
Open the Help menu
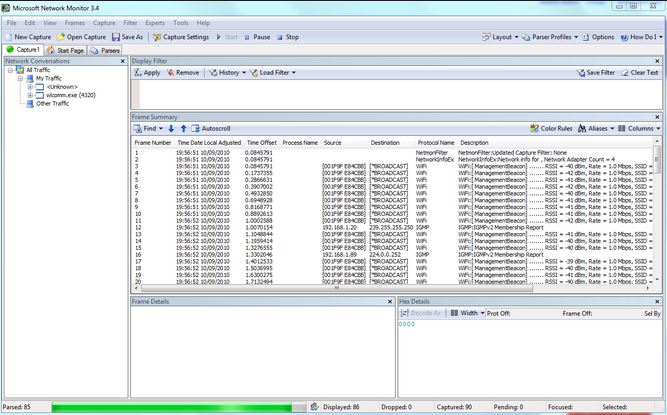pos(203,23)
